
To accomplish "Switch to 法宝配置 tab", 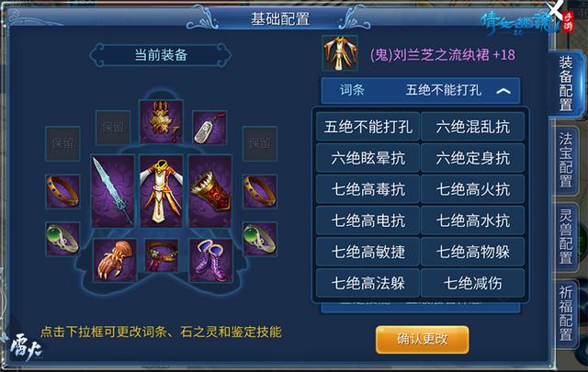I will point(566,160).
